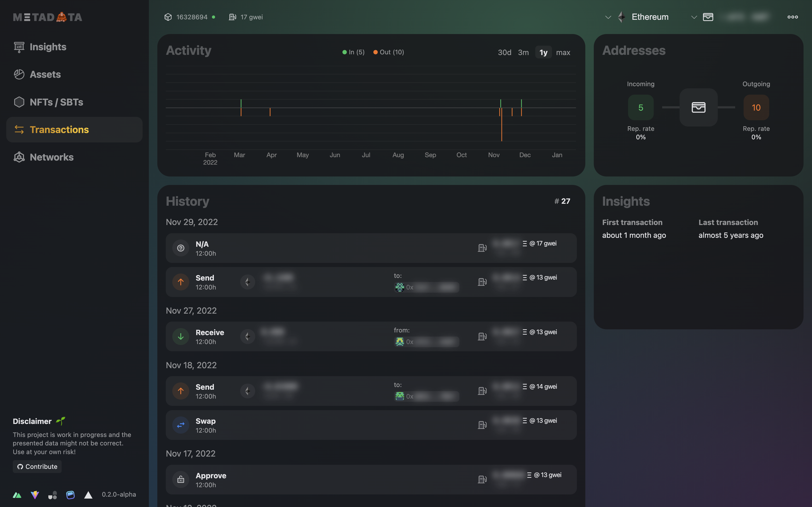Select the Assets section icon
The width and height of the screenshot is (812, 507).
click(x=19, y=74)
